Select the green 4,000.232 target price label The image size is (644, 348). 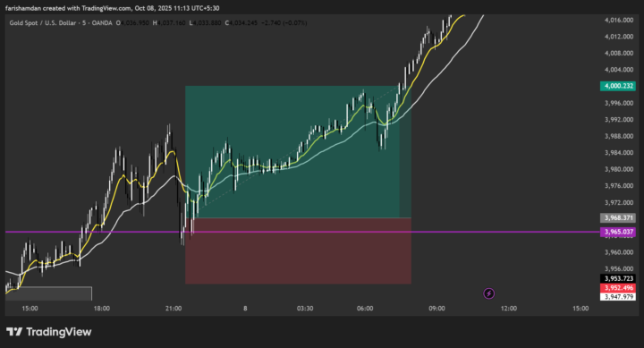tap(618, 86)
